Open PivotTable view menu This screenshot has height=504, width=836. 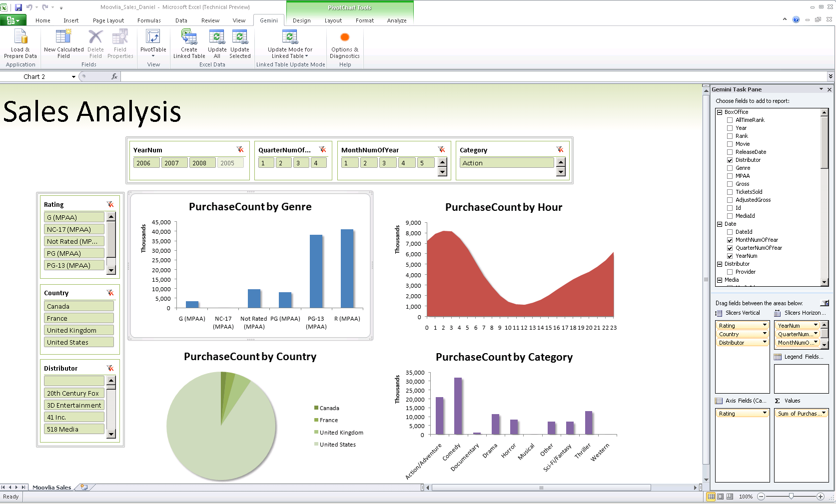pos(153,44)
